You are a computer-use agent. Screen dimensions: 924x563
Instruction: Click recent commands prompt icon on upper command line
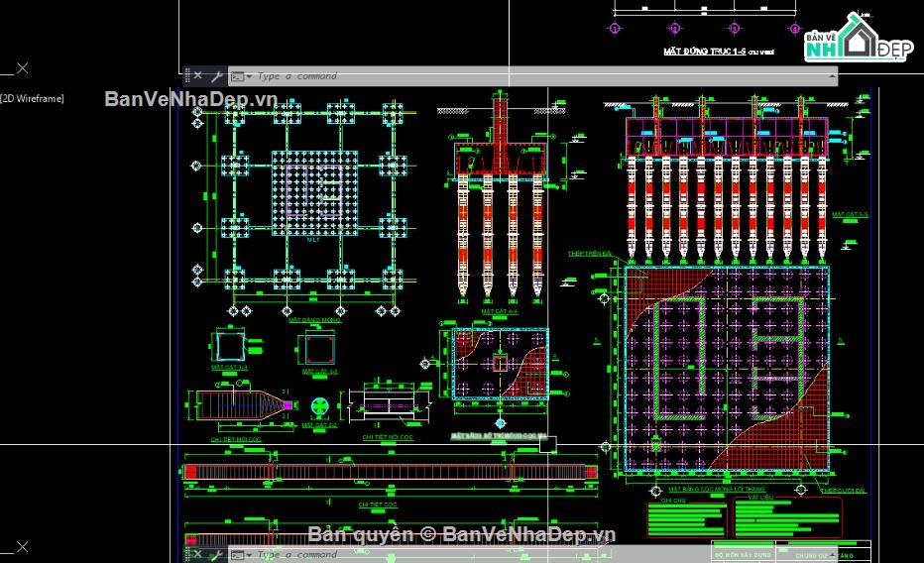[x=237, y=75]
